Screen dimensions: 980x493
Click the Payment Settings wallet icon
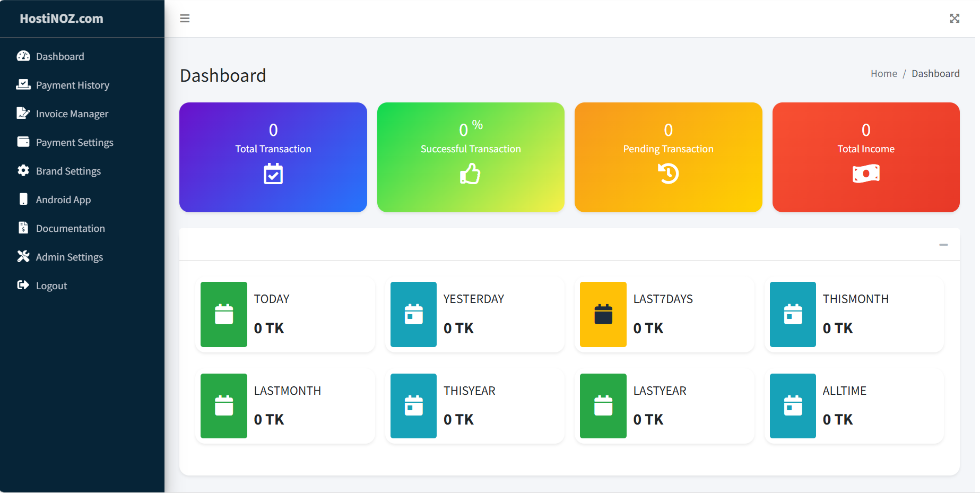click(x=23, y=142)
